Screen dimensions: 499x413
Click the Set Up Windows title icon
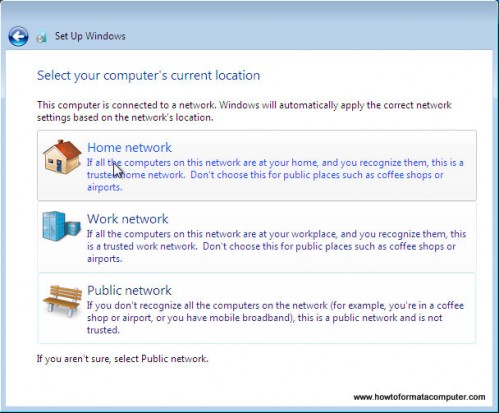41,37
